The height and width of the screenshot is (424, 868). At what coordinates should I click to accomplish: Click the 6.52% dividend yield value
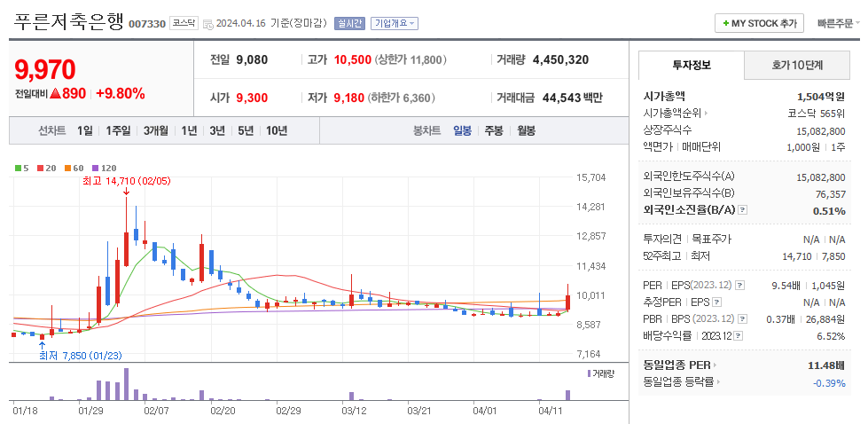pos(833,336)
